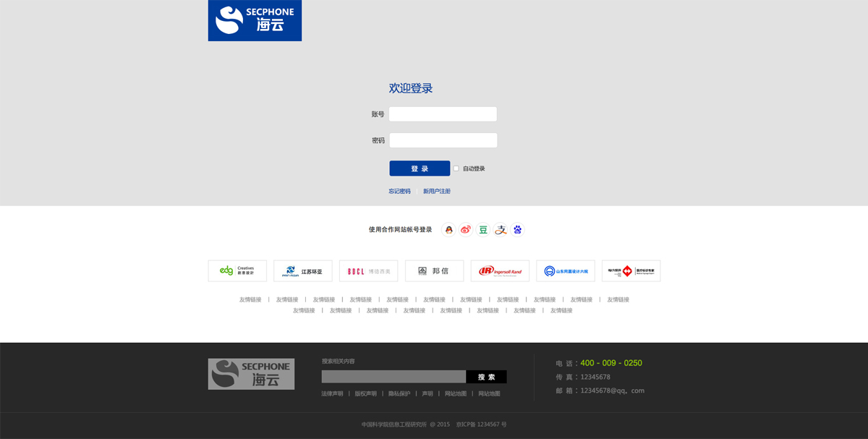Open the 隐私保护 footer link
The width and height of the screenshot is (868, 439).
(x=399, y=394)
